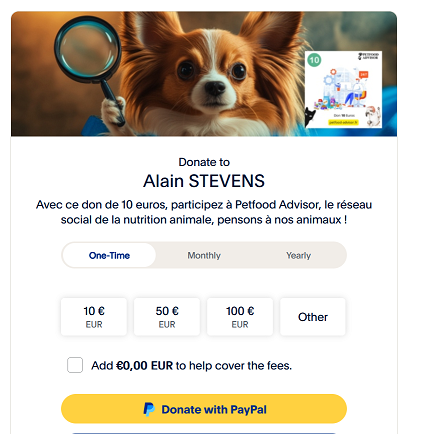This screenshot has height=434, width=426.
Task: Select the One-Time donation frequency
Action: coord(109,255)
